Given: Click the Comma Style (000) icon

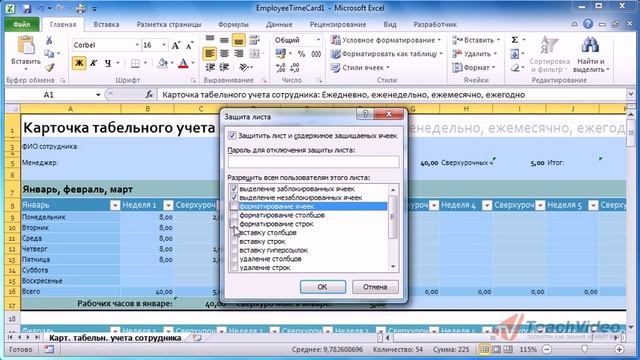Looking at the screenshot, I should 316,53.
